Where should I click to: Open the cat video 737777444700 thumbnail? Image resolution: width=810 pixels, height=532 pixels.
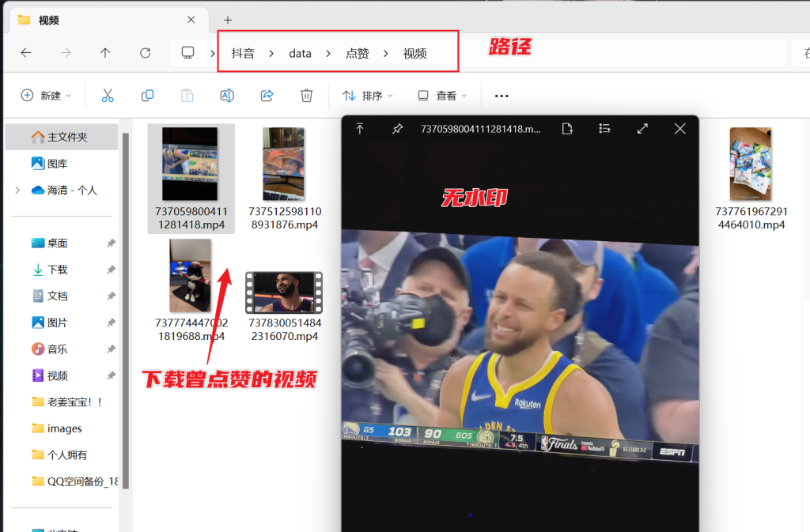click(x=190, y=276)
